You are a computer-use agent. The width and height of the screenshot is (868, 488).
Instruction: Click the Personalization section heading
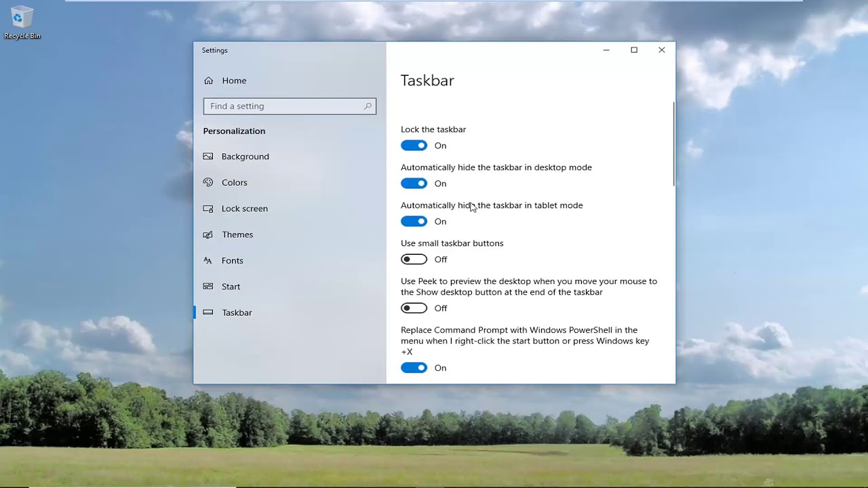234,131
